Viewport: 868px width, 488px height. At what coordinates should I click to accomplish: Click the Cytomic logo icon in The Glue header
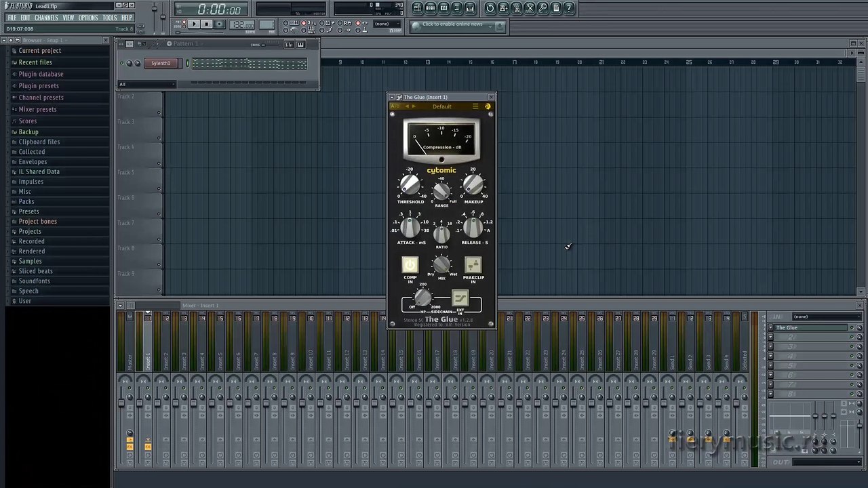click(488, 106)
